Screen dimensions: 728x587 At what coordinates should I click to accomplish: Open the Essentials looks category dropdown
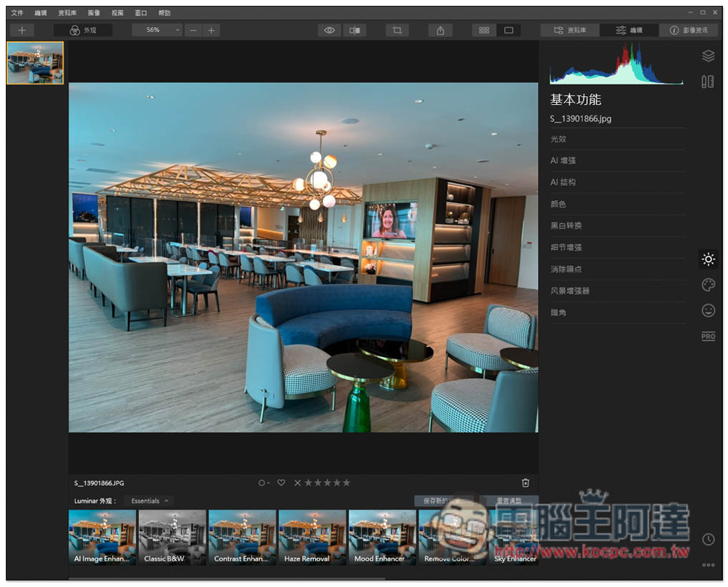pyautogui.click(x=149, y=501)
